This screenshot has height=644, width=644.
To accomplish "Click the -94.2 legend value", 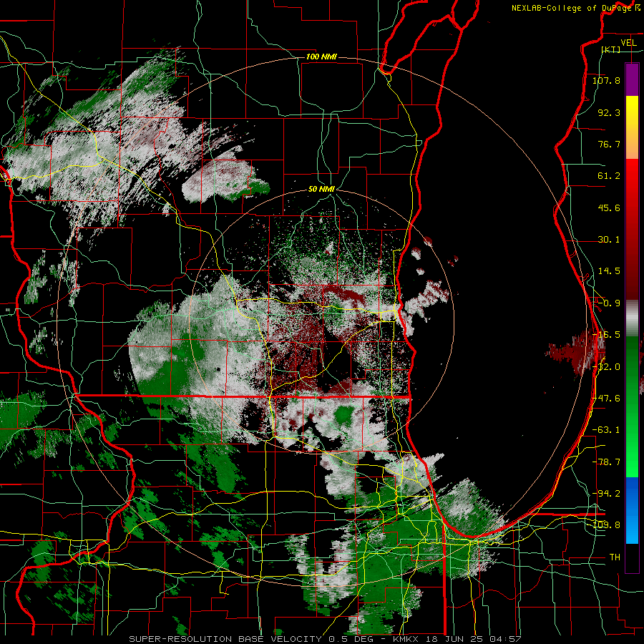I will (x=606, y=494).
